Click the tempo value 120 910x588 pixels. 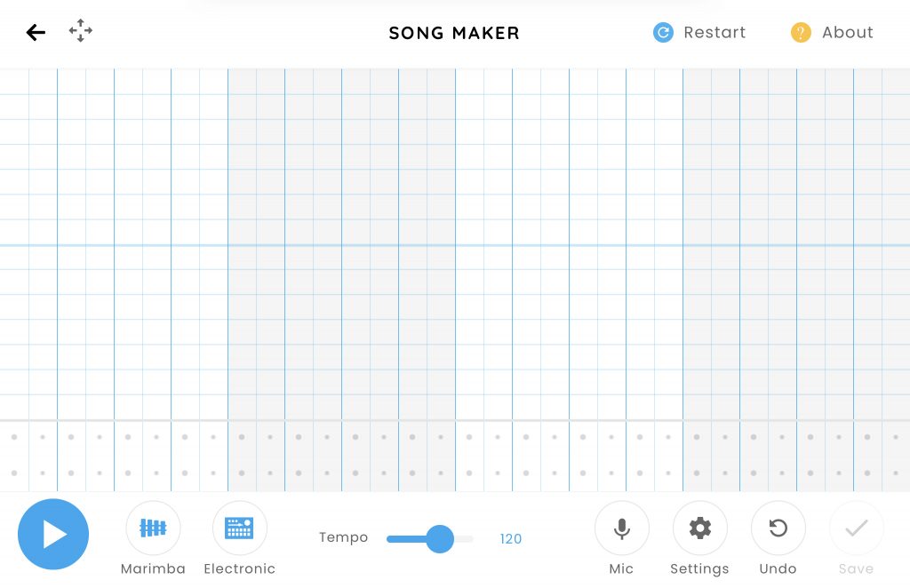(511, 538)
